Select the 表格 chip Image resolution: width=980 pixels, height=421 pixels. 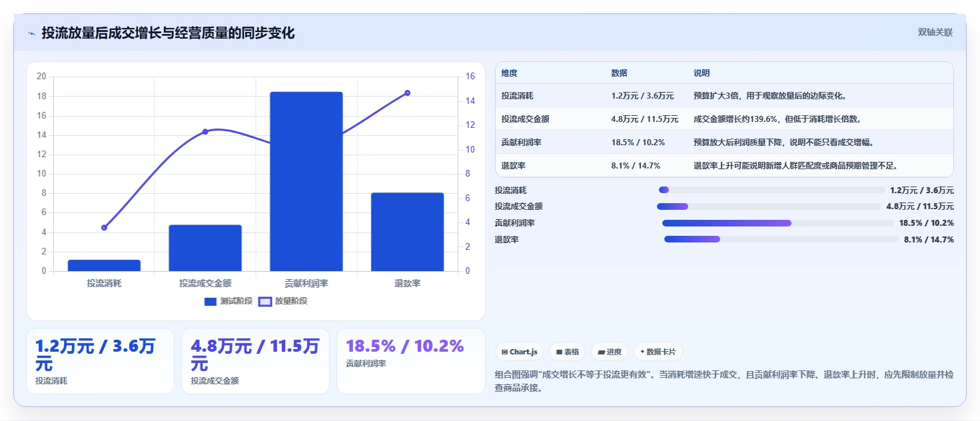click(568, 352)
